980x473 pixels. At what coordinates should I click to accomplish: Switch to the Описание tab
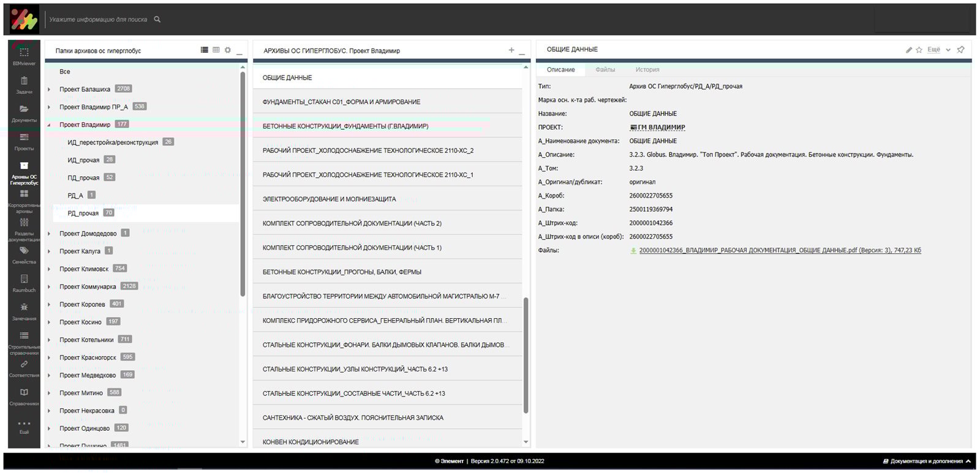(x=560, y=70)
